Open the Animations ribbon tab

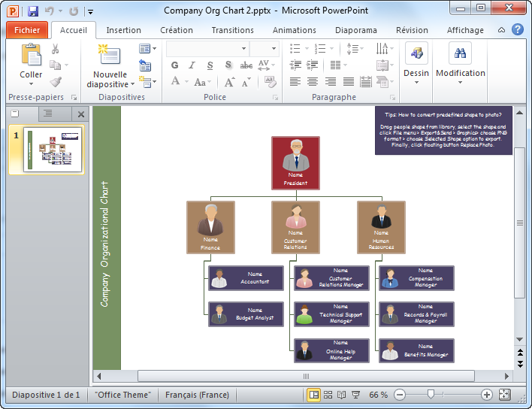point(294,30)
